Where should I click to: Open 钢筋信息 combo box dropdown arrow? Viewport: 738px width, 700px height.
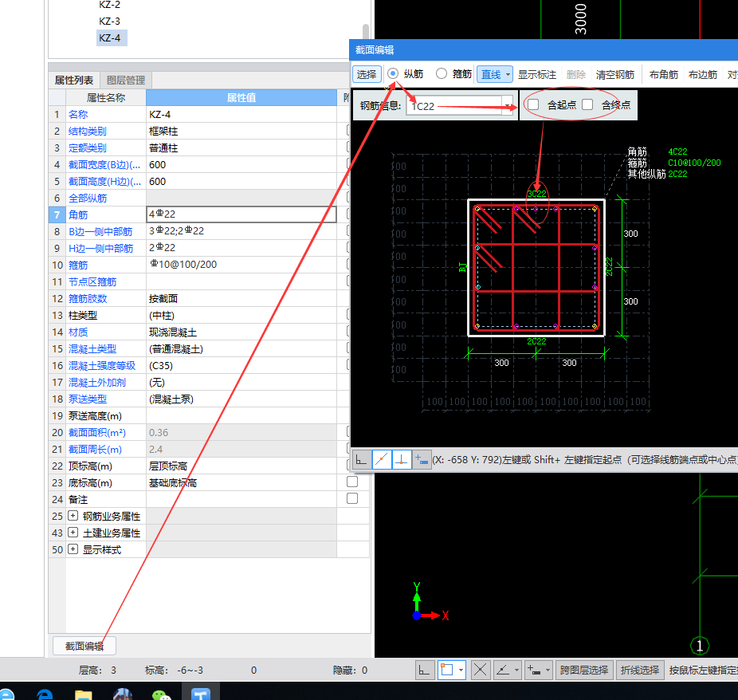[x=508, y=105]
